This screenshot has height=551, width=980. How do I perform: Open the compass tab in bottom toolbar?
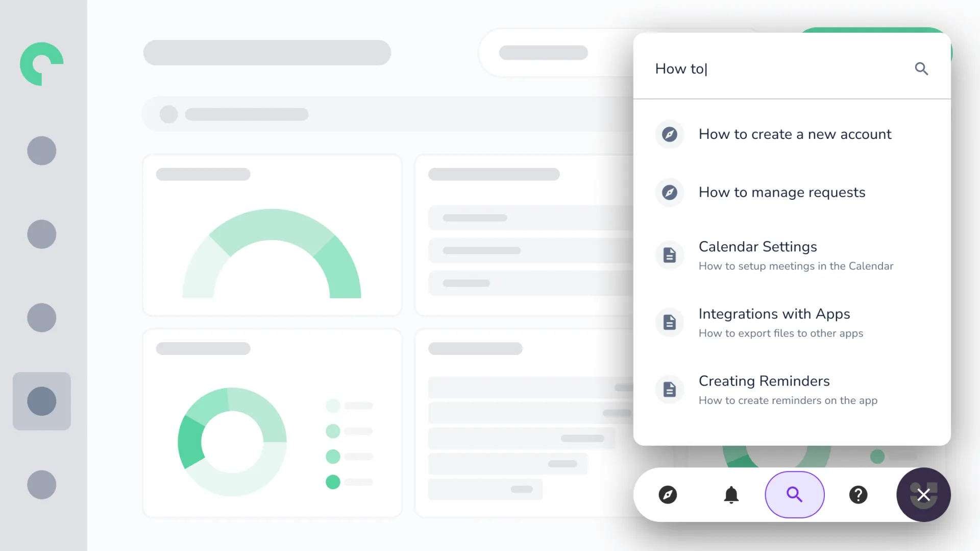[x=668, y=495]
